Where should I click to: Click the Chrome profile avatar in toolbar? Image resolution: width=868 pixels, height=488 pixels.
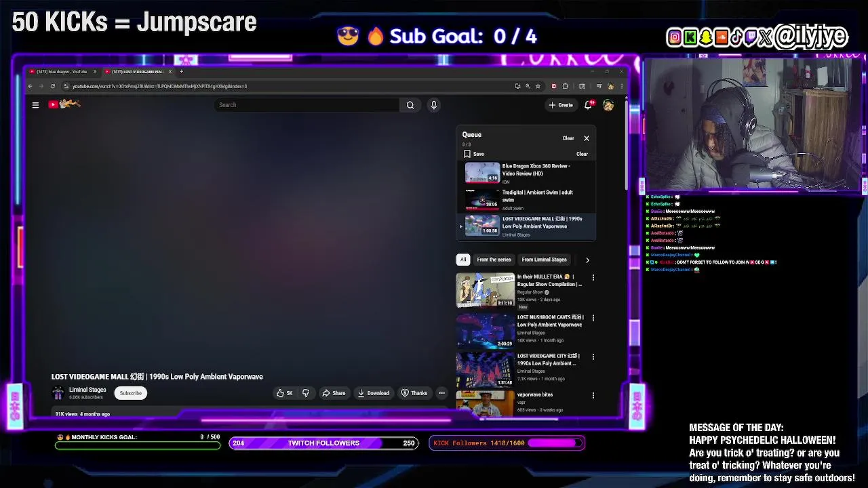coord(610,86)
